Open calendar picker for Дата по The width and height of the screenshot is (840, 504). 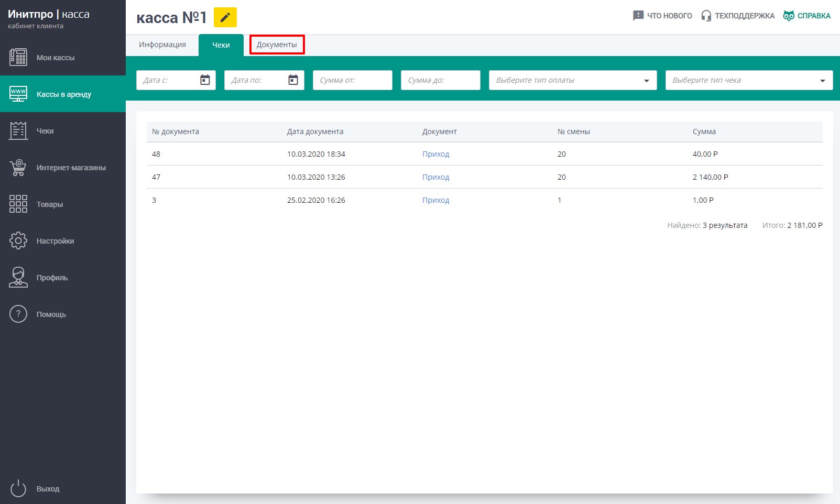pos(293,80)
